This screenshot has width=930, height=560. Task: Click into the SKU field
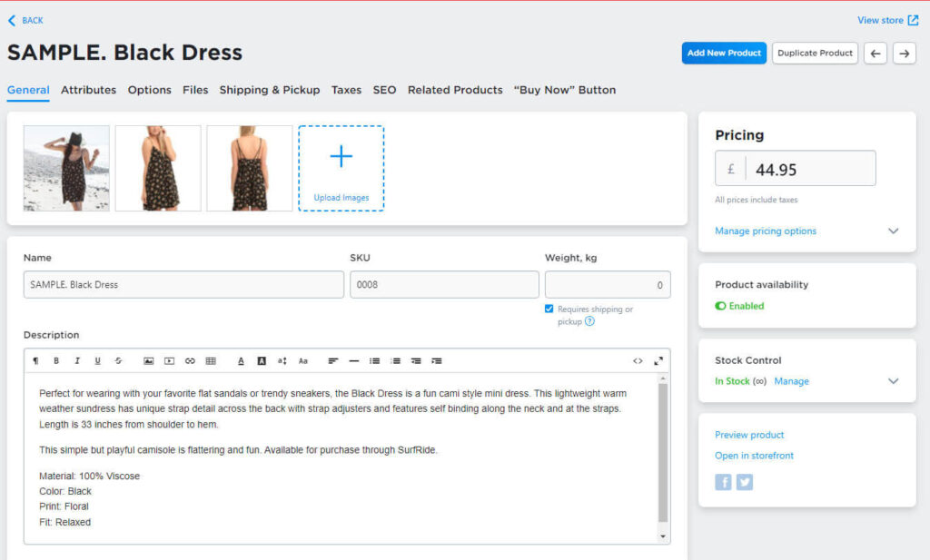(444, 284)
